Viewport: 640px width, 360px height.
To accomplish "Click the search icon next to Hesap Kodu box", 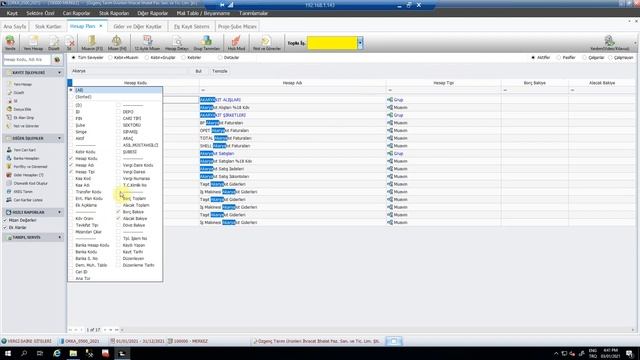I will pos(57,60).
